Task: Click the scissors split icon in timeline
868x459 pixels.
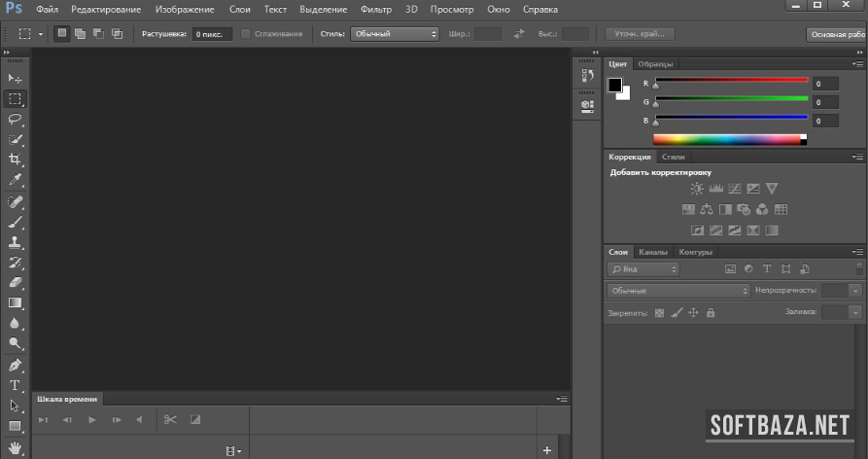Action: pos(170,419)
